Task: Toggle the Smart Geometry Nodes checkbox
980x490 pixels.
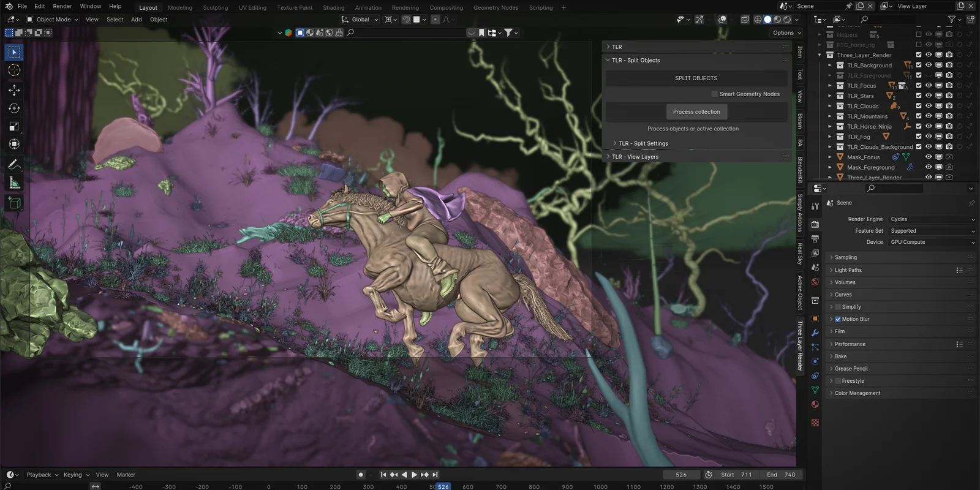Action: click(x=714, y=94)
